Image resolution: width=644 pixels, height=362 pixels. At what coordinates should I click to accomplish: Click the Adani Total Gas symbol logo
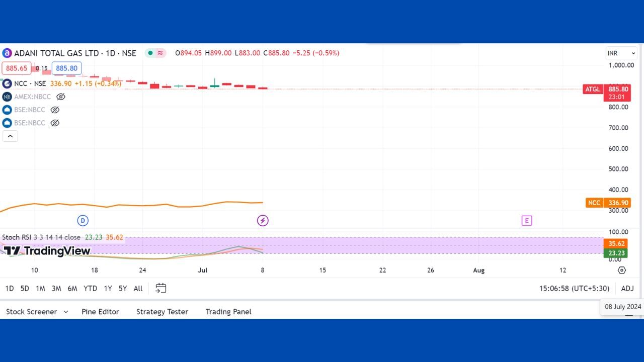(7, 53)
